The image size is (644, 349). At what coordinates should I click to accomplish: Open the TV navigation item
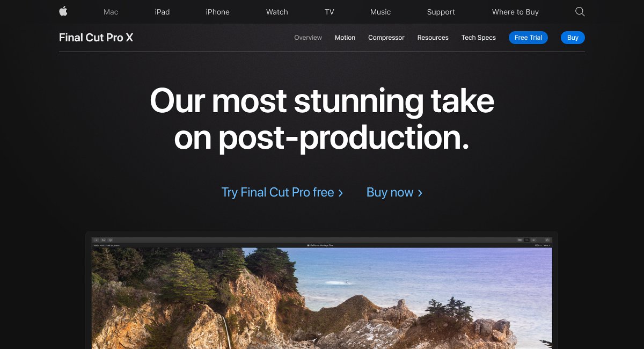pyautogui.click(x=329, y=12)
